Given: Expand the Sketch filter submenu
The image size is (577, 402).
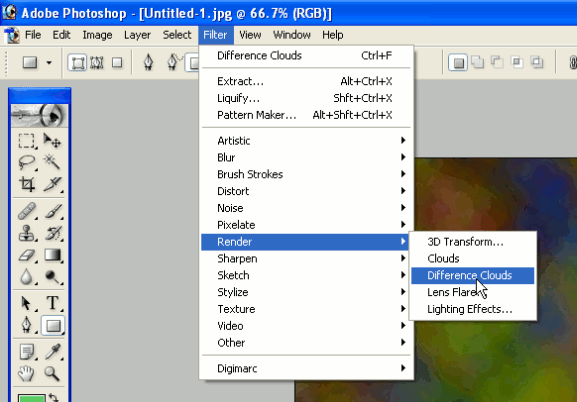Looking at the screenshot, I should pyautogui.click(x=306, y=275).
